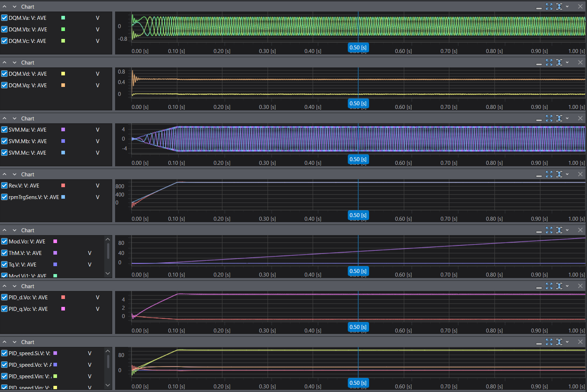Click up arrow in PID_speed chart header
Screen dimensions: 587x392
click(x=5, y=342)
